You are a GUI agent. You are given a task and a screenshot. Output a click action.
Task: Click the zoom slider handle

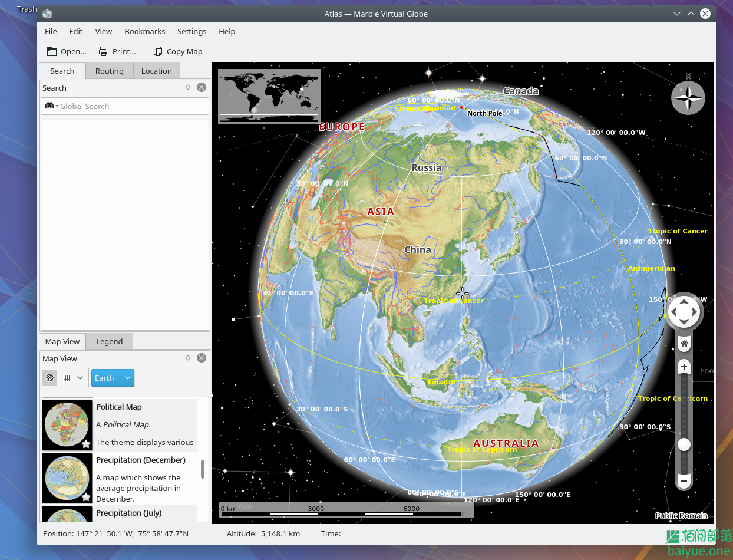[x=684, y=444]
